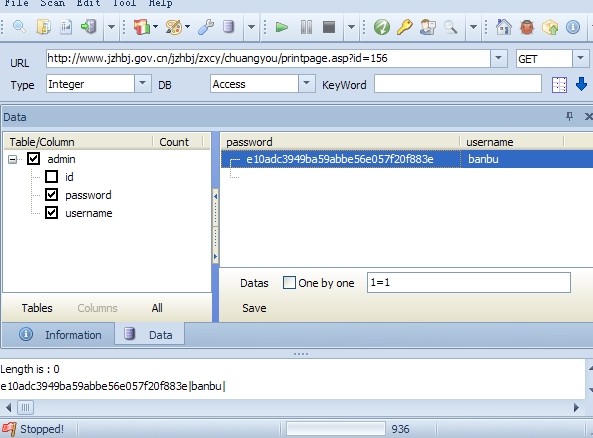Click the green circular check icon

point(382,27)
